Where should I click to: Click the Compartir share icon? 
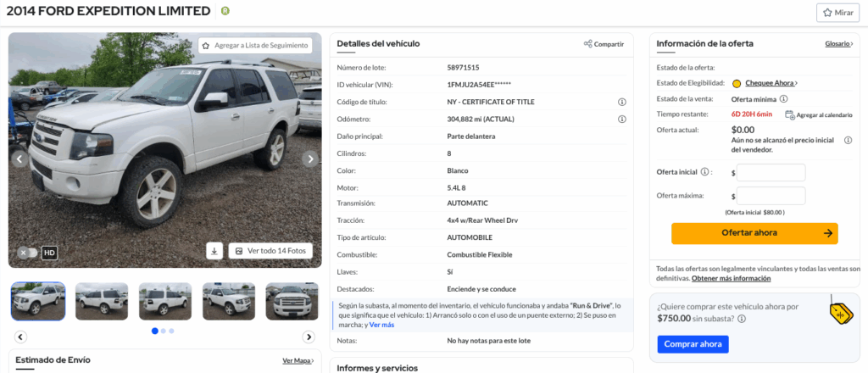tap(588, 44)
